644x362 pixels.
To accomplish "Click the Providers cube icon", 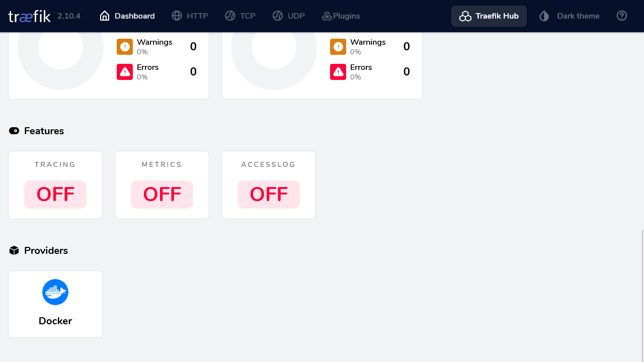I will coord(14,250).
